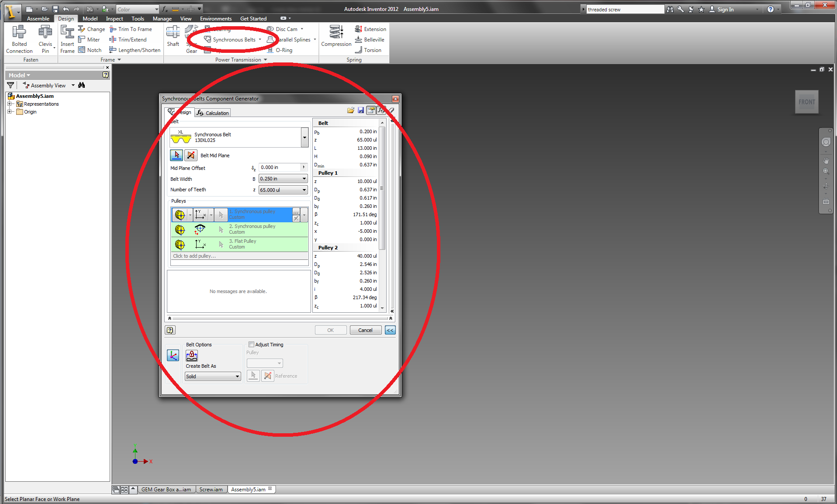Select the 3. Flat Pulley row
The width and height of the screenshot is (837, 504).
(x=239, y=244)
